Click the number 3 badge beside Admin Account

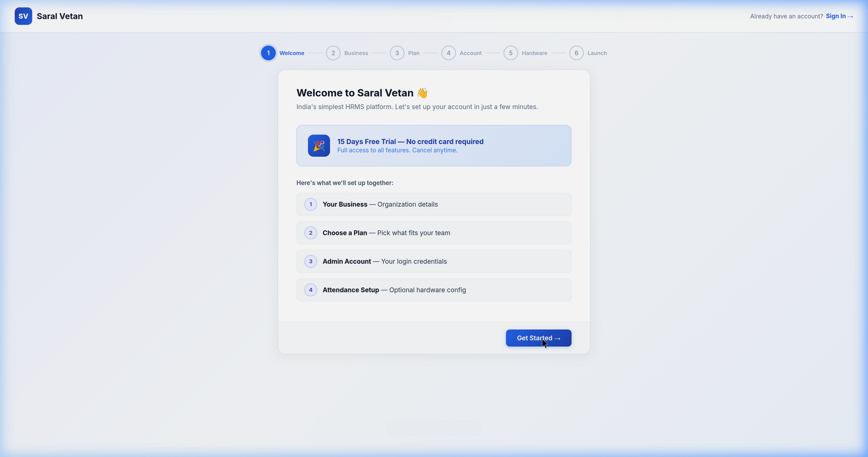click(x=311, y=262)
